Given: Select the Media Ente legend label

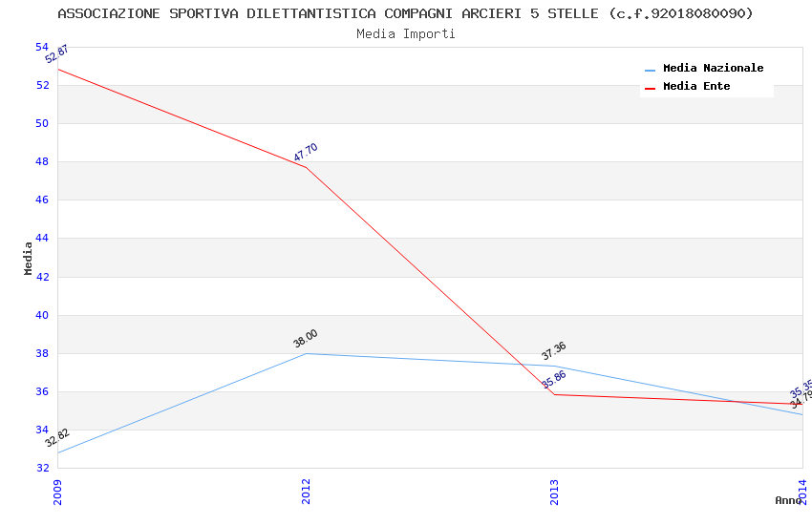Looking at the screenshot, I should [x=696, y=87].
